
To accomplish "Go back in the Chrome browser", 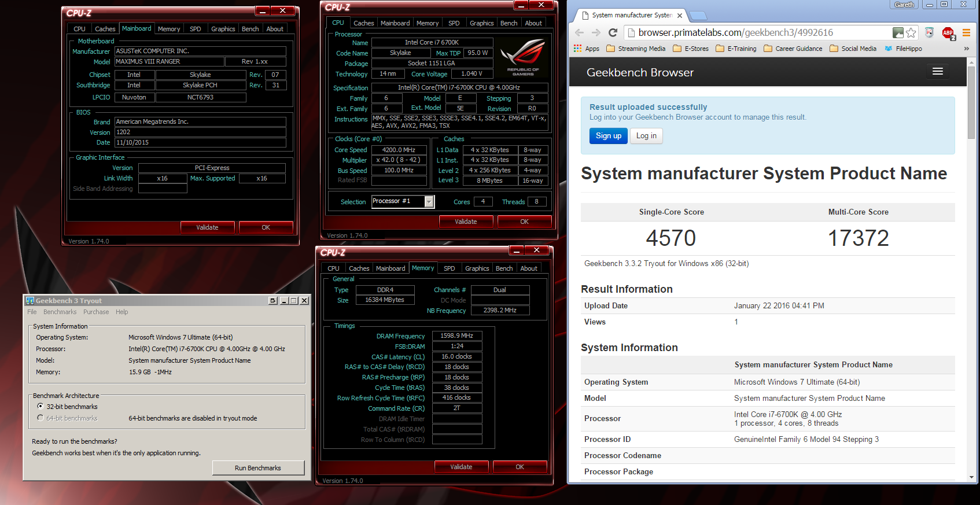I will point(579,32).
